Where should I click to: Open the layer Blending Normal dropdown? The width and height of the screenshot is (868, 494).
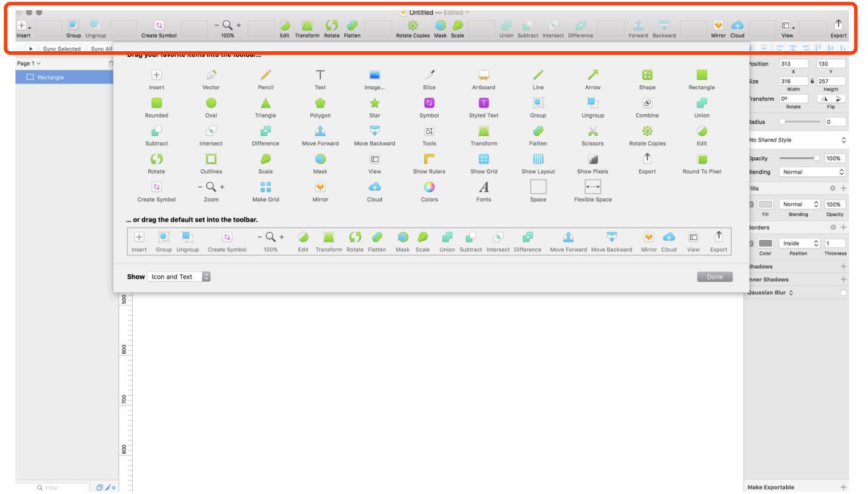[813, 172]
